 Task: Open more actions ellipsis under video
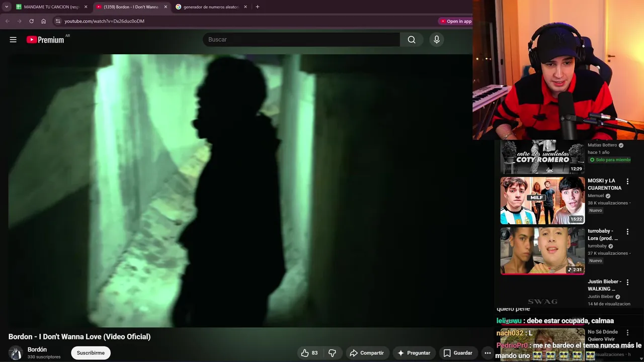pos(487,353)
